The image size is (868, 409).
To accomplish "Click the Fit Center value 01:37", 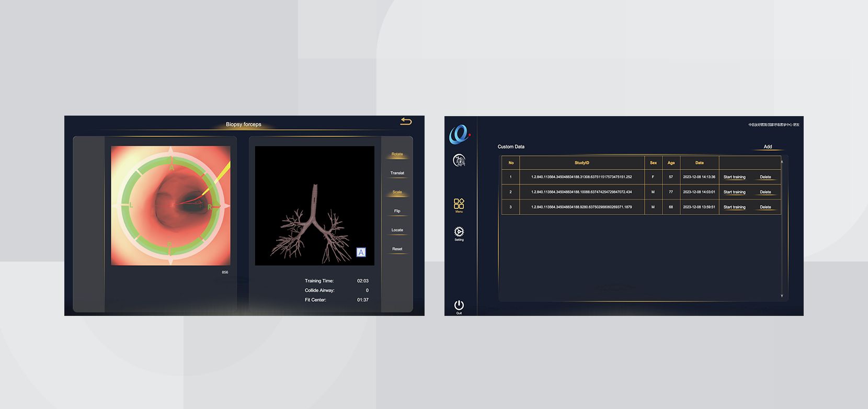I will [363, 300].
